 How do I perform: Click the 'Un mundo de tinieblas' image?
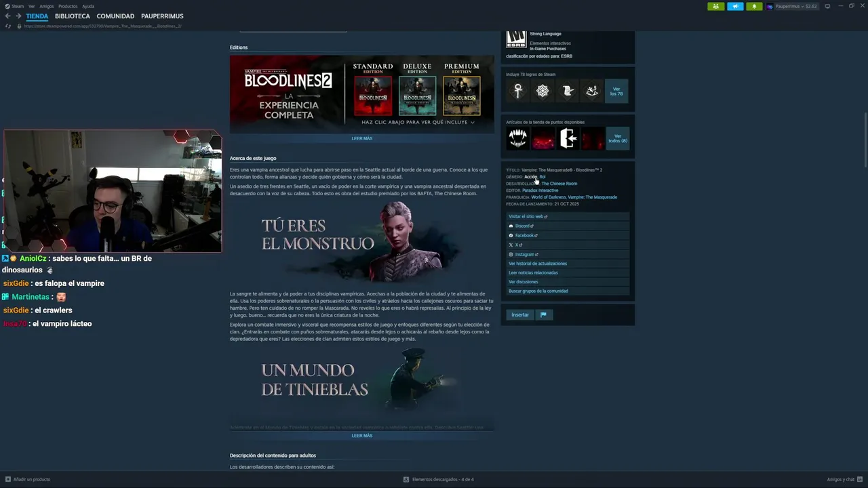362,380
